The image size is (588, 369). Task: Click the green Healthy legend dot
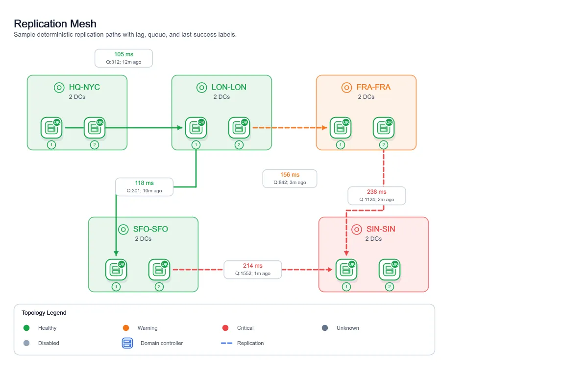pyautogui.click(x=26, y=328)
